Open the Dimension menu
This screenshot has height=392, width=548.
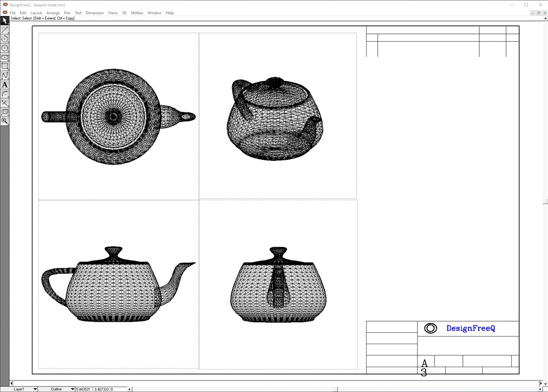point(95,12)
